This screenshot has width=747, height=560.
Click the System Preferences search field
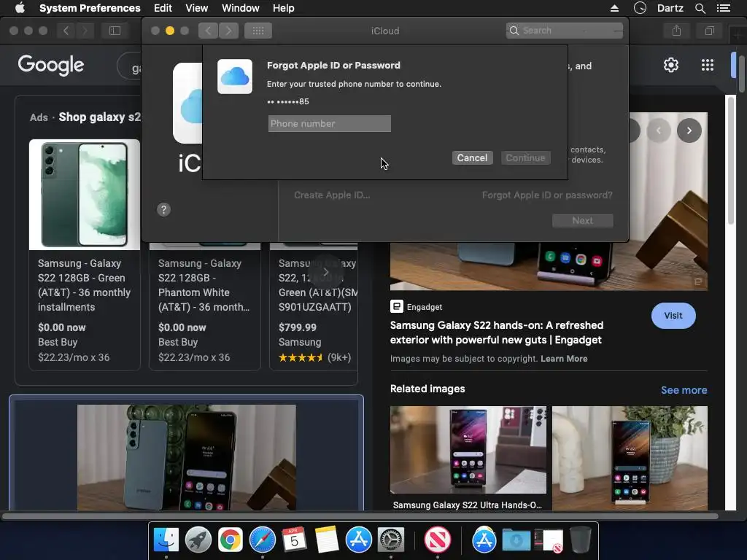tap(565, 31)
